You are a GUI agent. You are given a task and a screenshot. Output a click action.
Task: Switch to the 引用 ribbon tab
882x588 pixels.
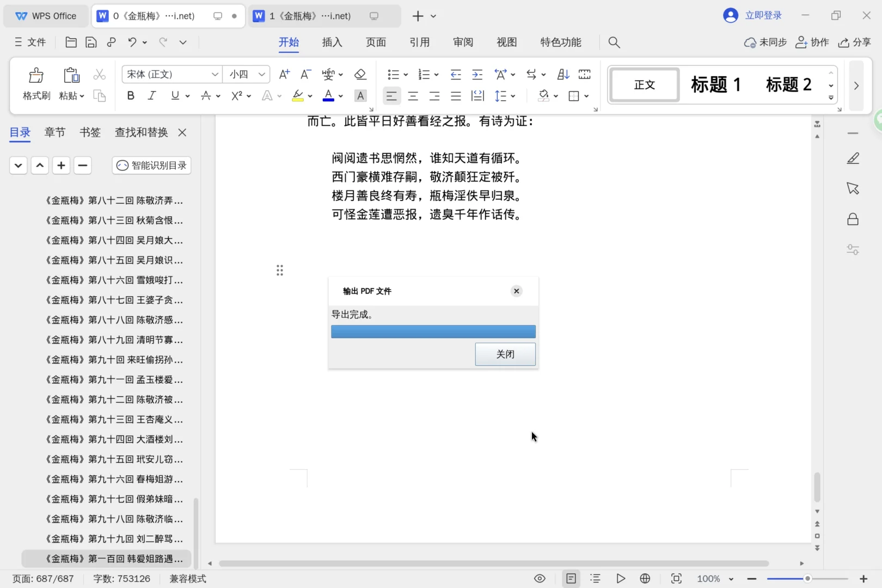coord(420,42)
